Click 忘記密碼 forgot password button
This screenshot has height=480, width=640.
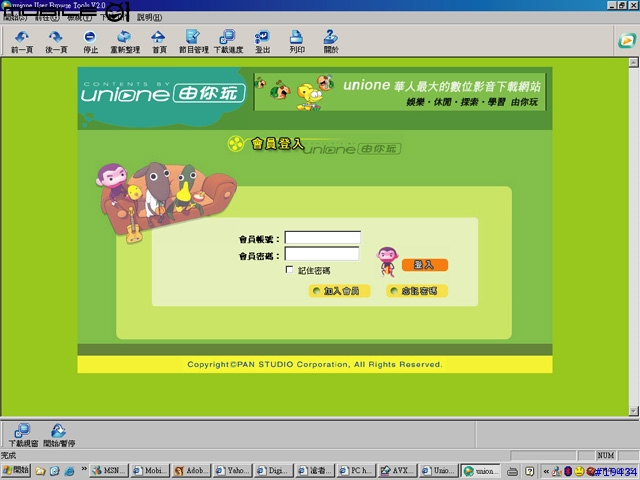417,291
